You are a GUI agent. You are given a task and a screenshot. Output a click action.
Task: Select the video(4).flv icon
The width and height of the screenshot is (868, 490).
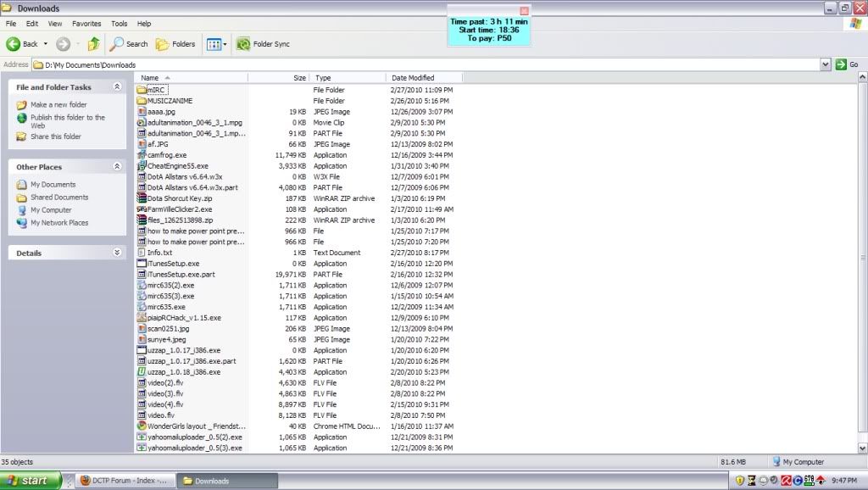point(142,404)
